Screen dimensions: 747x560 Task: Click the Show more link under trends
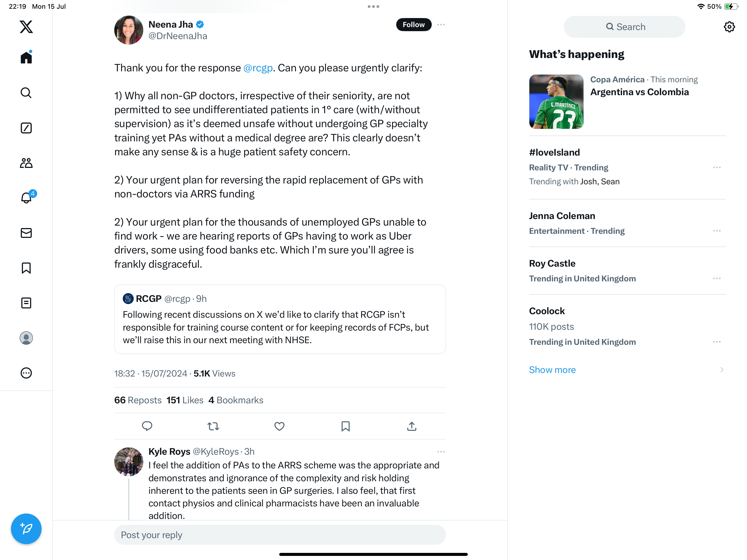pyautogui.click(x=552, y=370)
